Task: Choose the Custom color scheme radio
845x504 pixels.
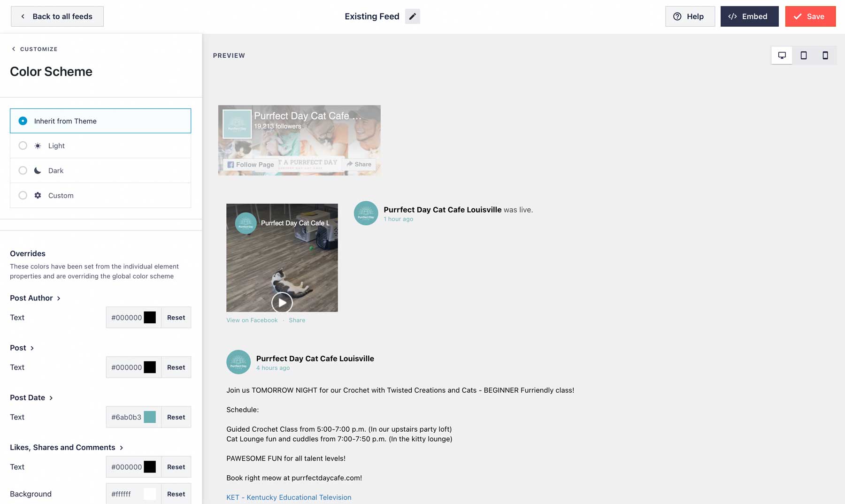Action: [x=23, y=195]
